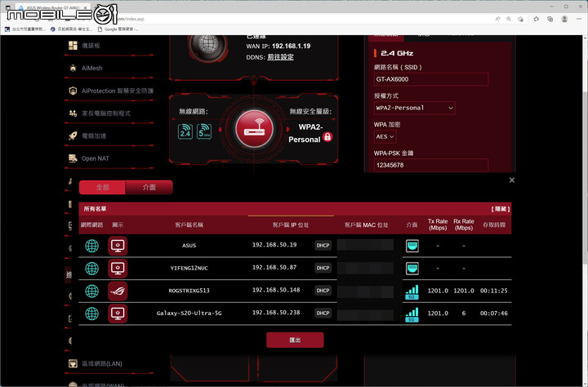Click the DHCP badge for 192.168.50.87
The height and width of the screenshot is (387, 588).
click(323, 268)
